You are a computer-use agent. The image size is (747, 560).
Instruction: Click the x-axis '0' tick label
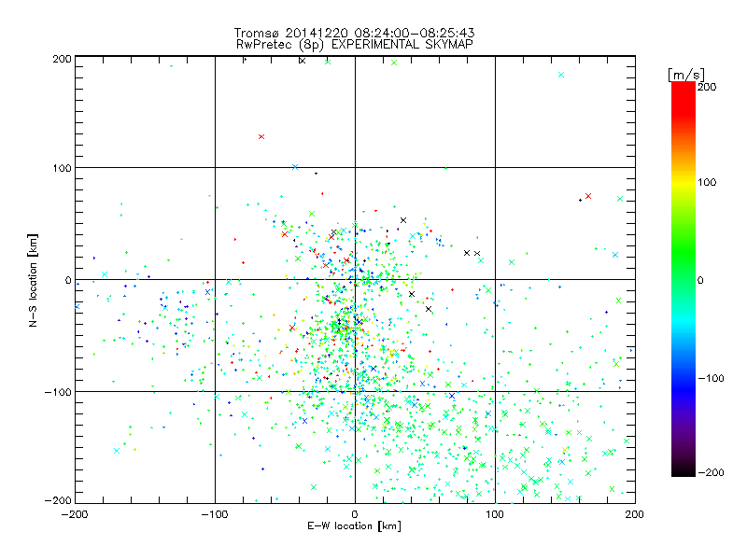point(355,514)
